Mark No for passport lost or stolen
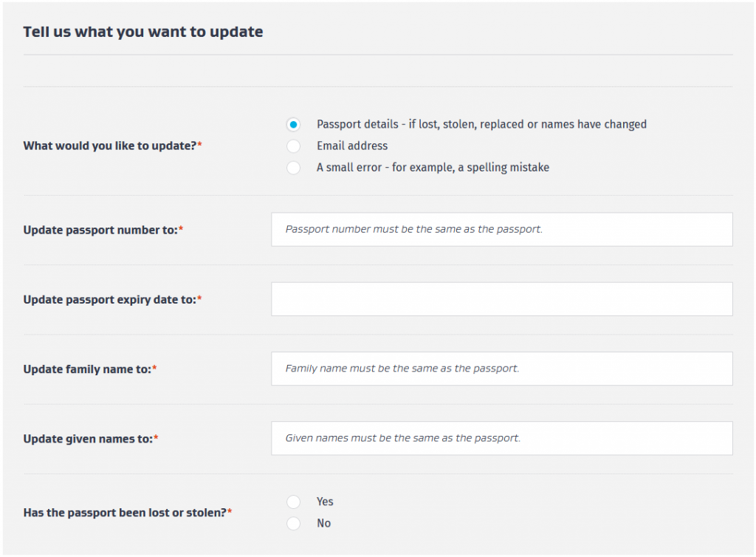Screen dimensions: 756x557 293,524
